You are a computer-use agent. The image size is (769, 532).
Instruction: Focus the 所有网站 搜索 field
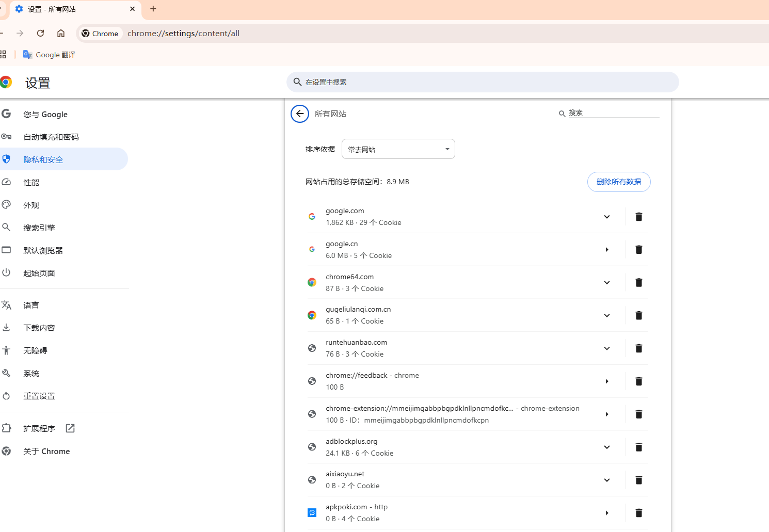pos(614,113)
